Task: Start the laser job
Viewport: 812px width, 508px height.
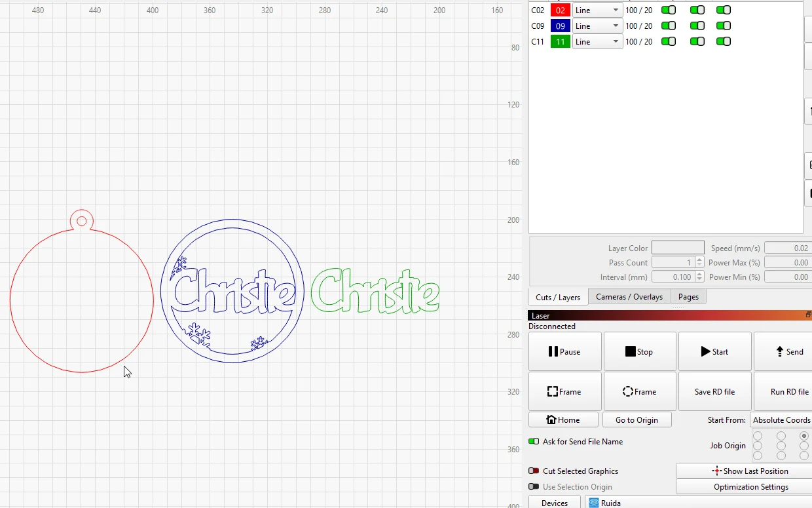Action: point(714,351)
